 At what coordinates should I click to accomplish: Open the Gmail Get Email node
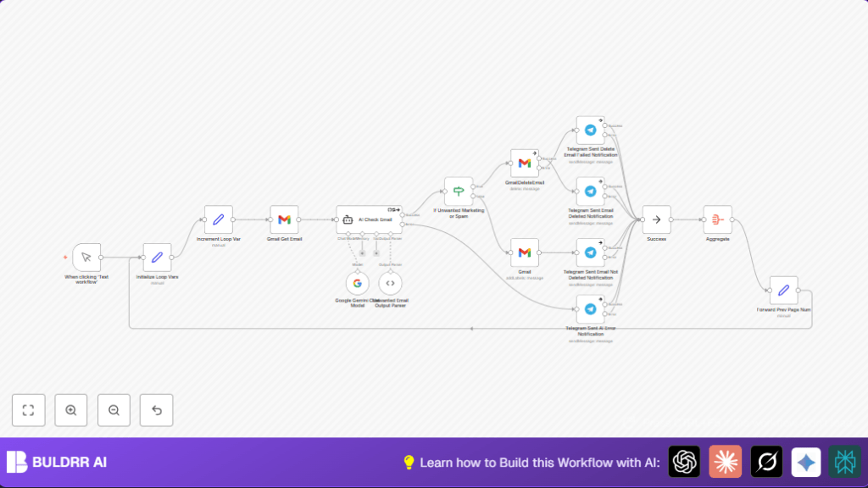coord(285,219)
